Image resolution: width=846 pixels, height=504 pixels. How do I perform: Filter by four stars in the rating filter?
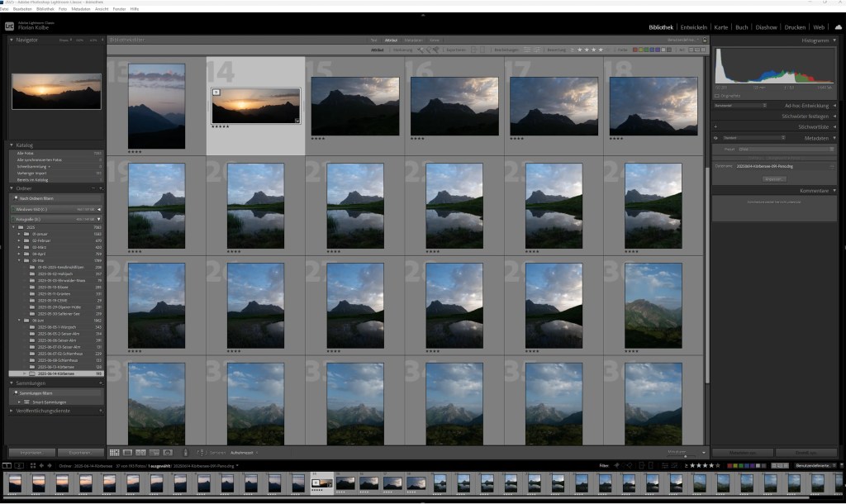coord(601,50)
